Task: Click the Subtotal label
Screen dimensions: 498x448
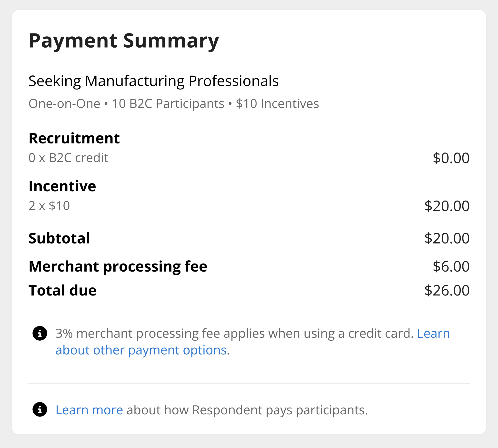Action: (59, 238)
